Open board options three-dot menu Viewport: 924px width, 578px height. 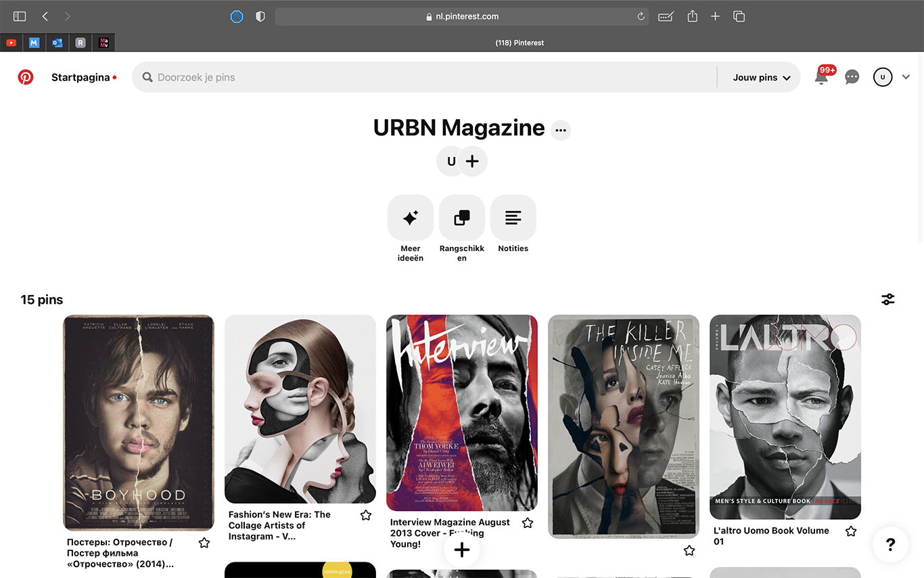pyautogui.click(x=560, y=130)
